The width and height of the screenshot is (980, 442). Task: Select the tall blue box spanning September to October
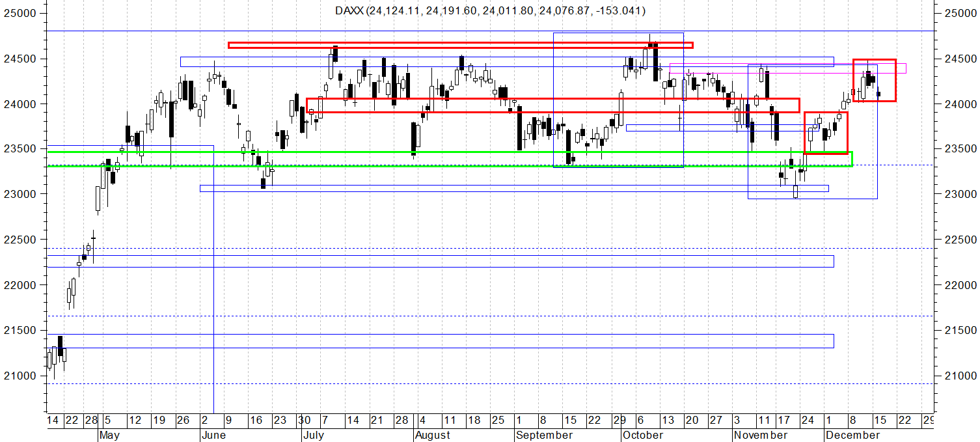(618, 33)
